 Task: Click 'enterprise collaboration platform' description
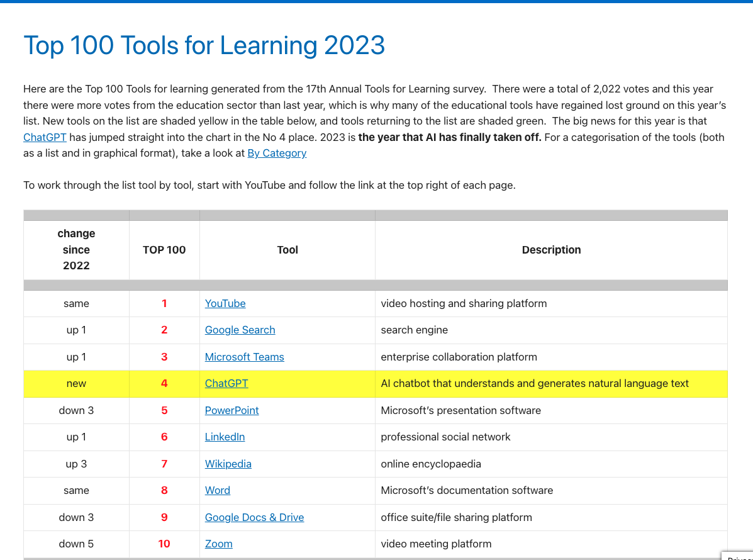459,357
